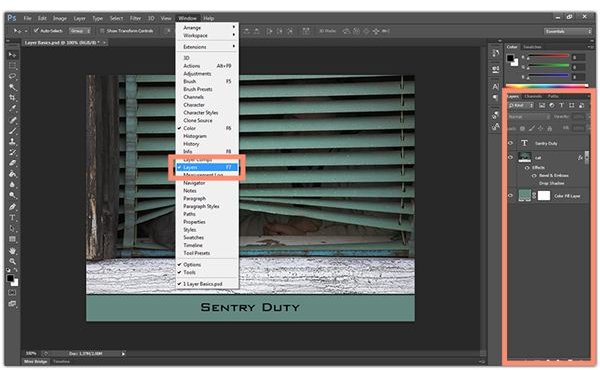Open the File menu
The width and height of the screenshot is (600, 370).
coord(28,18)
